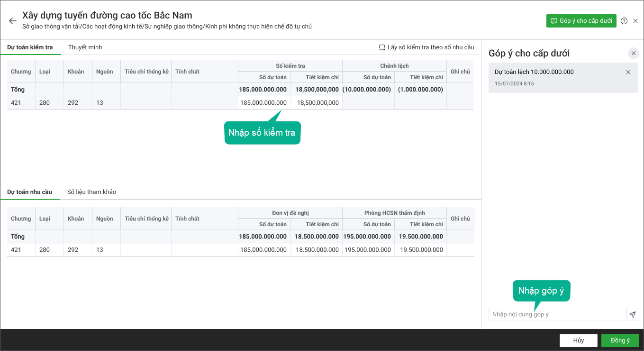Confirm with the Đồng ý button
Image resolution: width=644 pixels, height=351 pixels.
[620, 341]
